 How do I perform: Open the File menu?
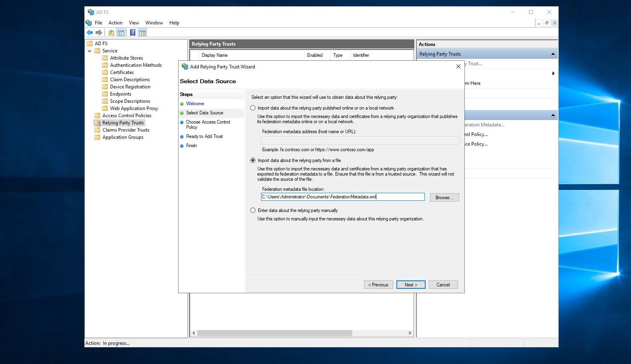point(98,23)
